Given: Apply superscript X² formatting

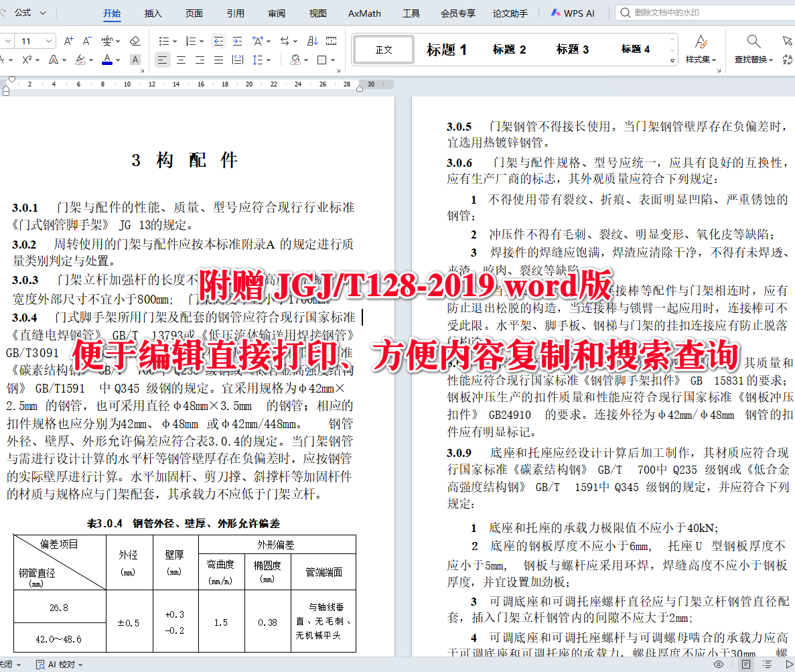Looking at the screenshot, I should pyautogui.click(x=27, y=60).
